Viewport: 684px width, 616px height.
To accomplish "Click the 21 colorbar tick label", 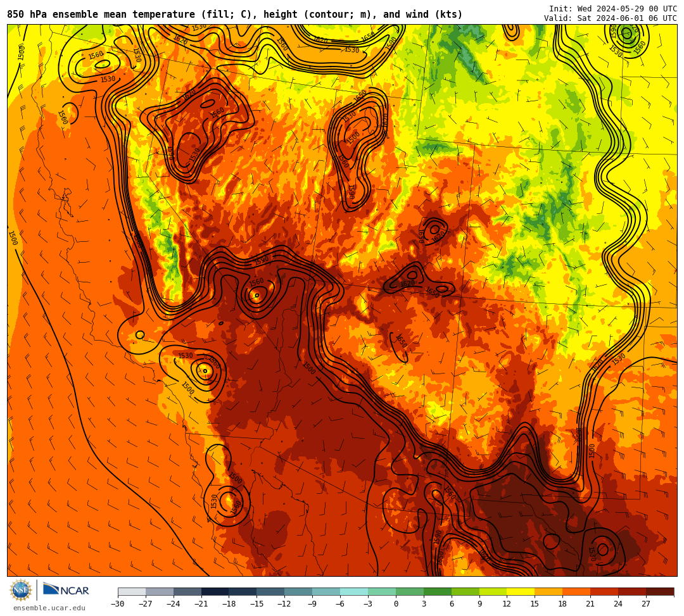I will [x=591, y=604].
